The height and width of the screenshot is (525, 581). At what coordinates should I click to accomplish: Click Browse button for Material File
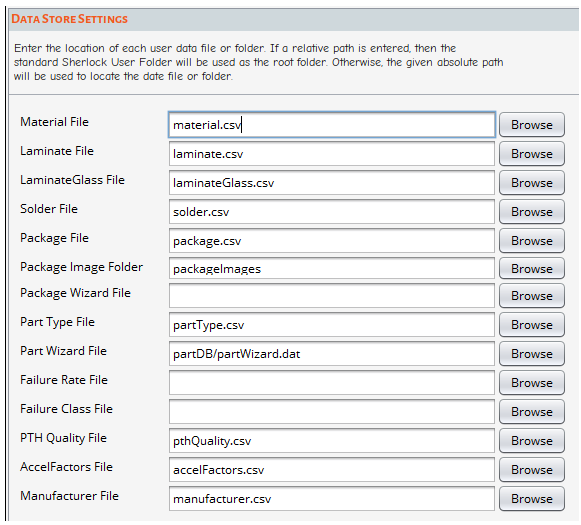[x=532, y=125]
